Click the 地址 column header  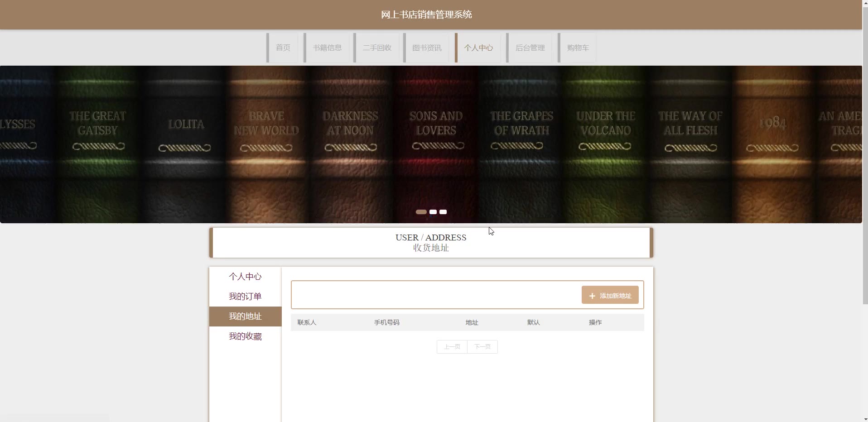tap(472, 322)
